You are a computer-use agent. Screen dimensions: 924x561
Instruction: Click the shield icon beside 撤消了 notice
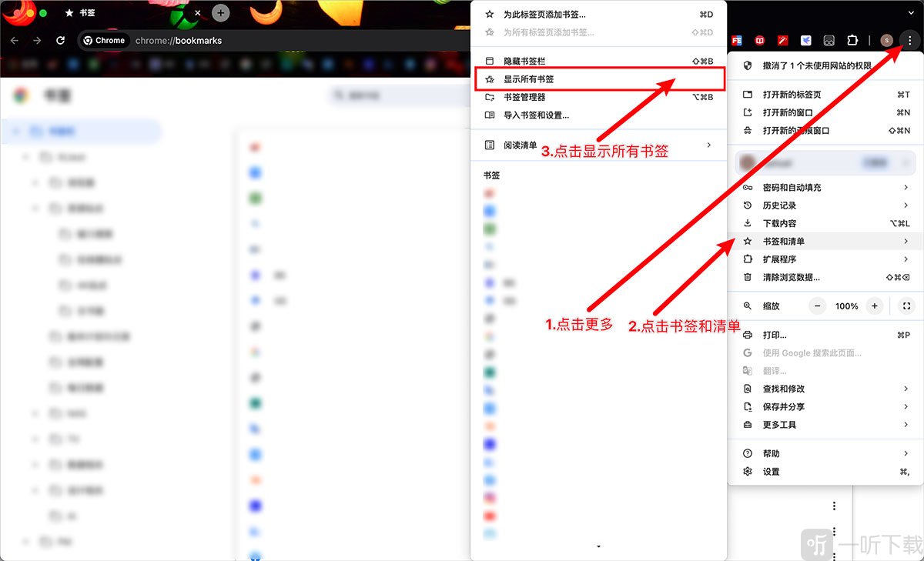tap(748, 65)
